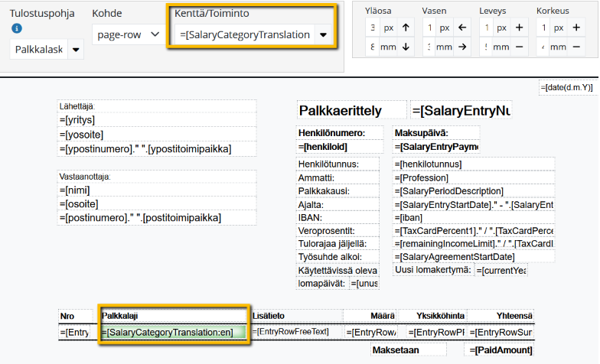The image size is (600, 364).
Task: Open the Kenttä/Toiminto dropdown arrow
Action: pos(323,35)
